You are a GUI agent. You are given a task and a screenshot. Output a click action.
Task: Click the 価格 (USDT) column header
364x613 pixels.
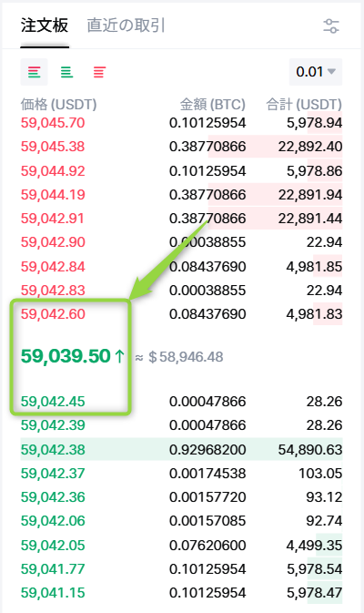(58, 105)
